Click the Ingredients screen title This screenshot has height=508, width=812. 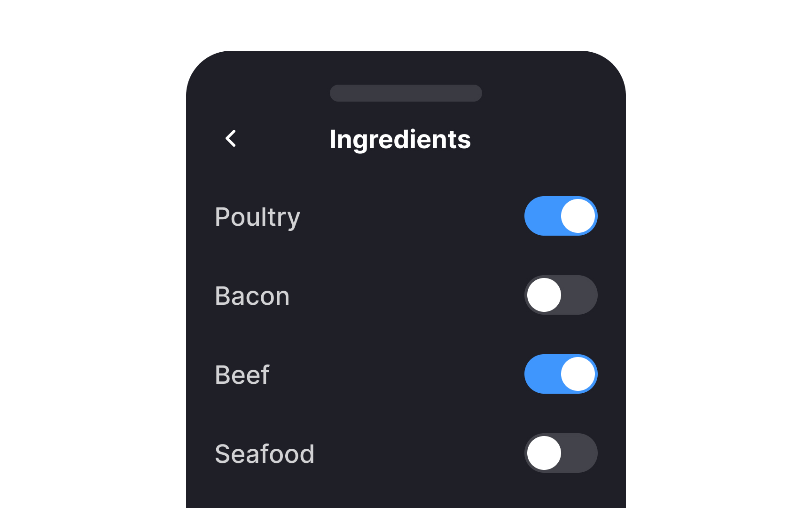point(401,139)
